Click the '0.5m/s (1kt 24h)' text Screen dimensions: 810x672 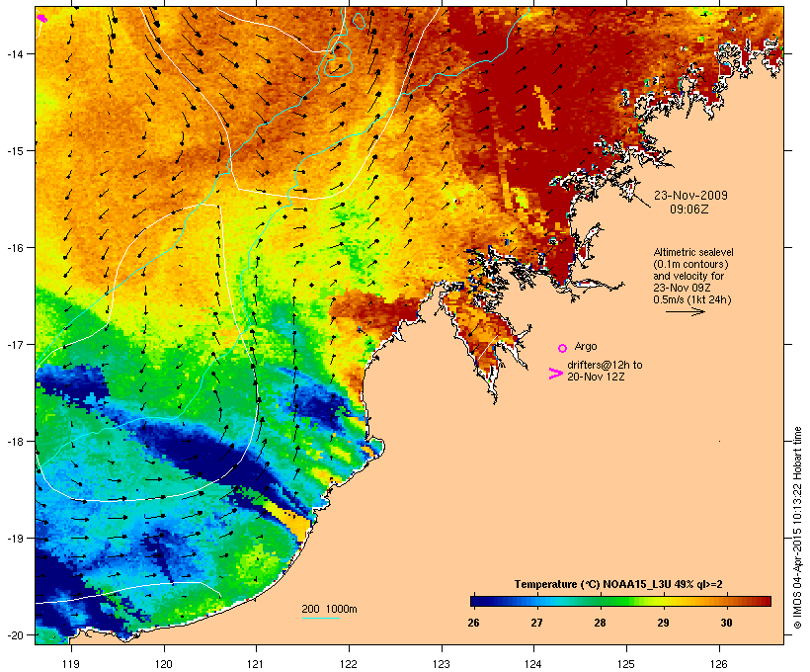(692, 299)
